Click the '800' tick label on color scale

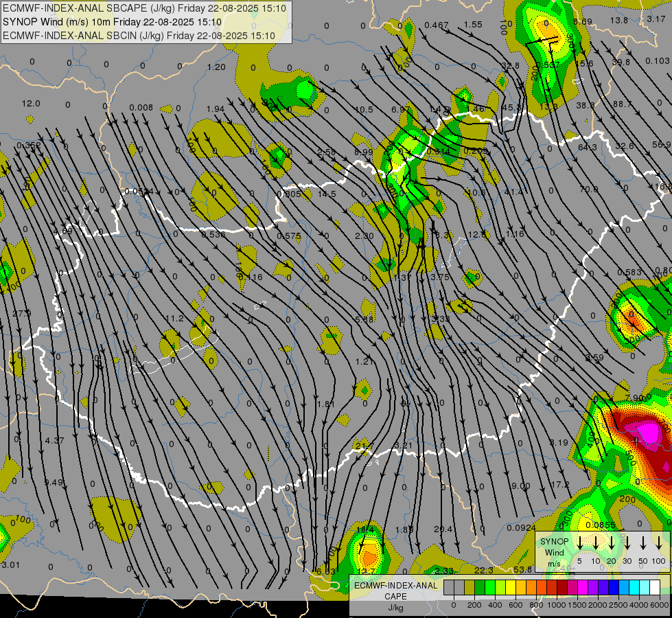pyautogui.click(x=536, y=605)
